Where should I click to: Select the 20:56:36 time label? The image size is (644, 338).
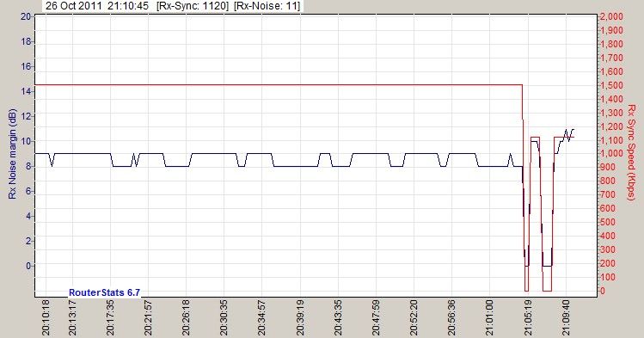pyautogui.click(x=451, y=317)
